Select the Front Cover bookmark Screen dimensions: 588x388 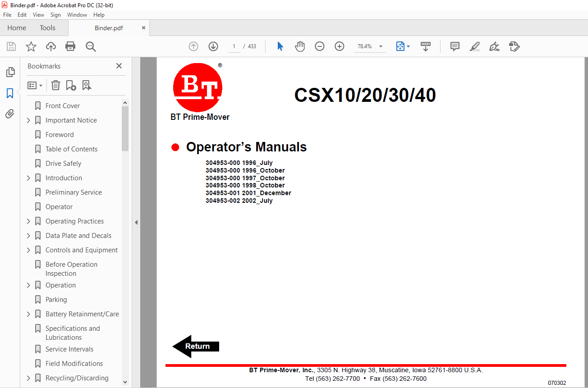(x=63, y=106)
